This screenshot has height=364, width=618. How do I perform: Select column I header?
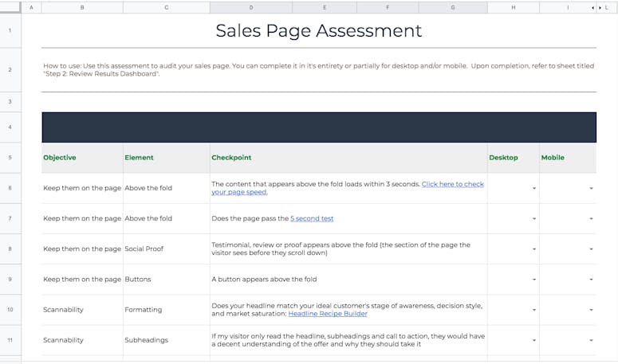click(x=568, y=7)
